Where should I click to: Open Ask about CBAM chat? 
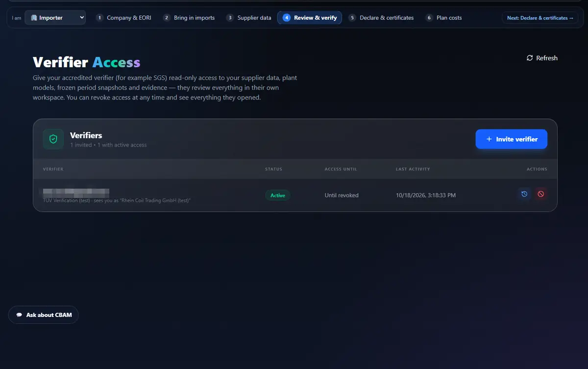(x=44, y=315)
